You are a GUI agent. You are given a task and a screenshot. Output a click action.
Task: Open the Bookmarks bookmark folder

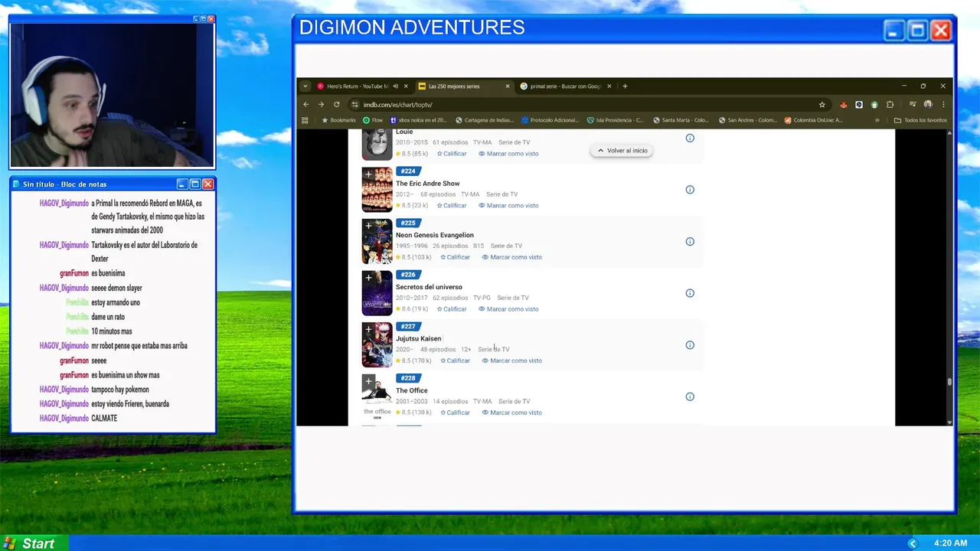[x=338, y=120]
